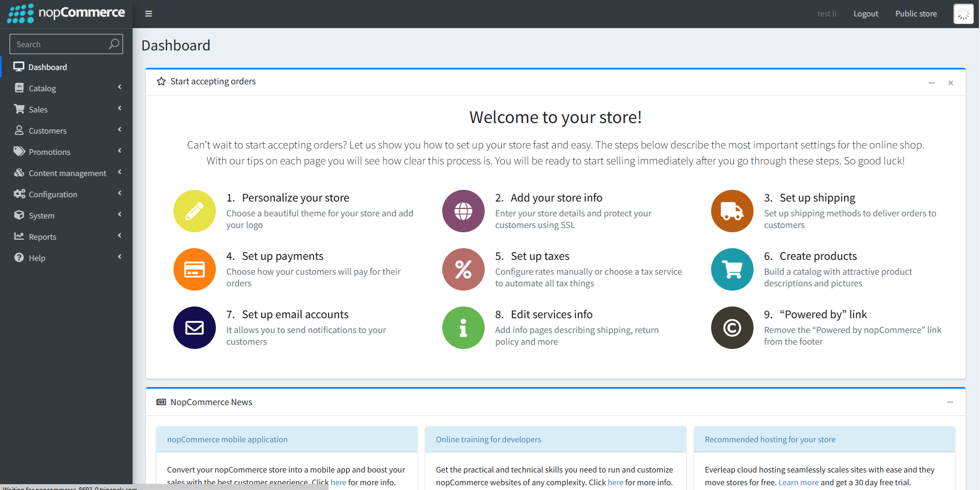
Task: Click the nopCommerce logo
Action: (66, 13)
